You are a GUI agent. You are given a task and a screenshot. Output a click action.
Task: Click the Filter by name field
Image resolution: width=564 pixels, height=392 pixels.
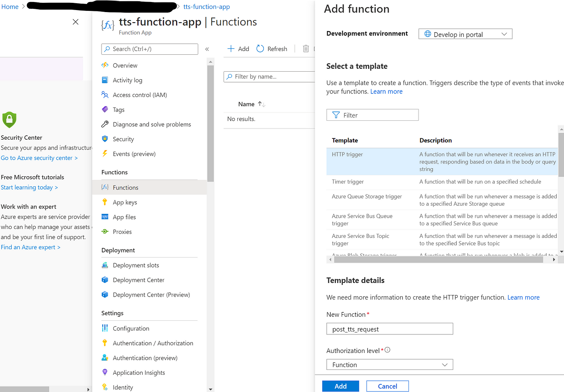tap(269, 76)
